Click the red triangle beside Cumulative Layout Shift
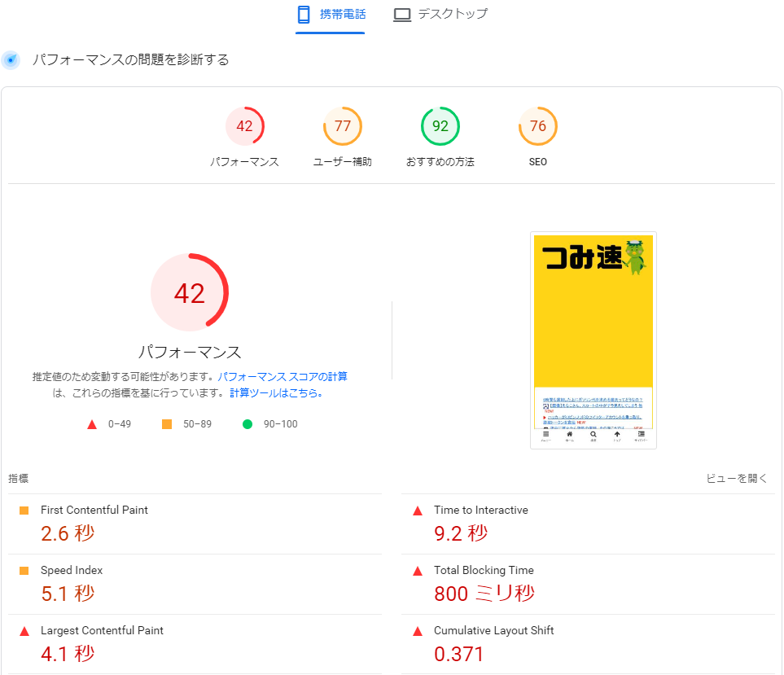This screenshot has height=675, width=784. coord(418,632)
